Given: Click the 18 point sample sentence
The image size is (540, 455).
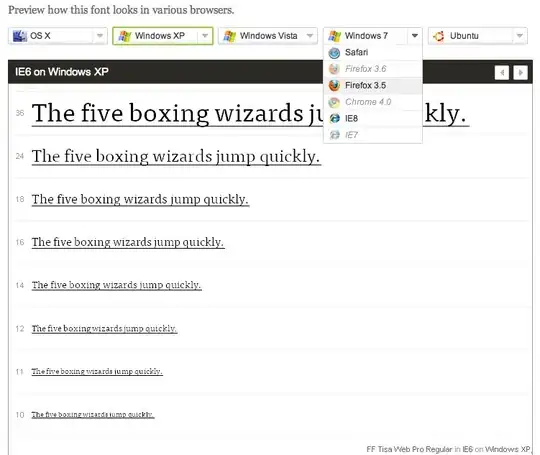Looking at the screenshot, I should tap(141, 200).
